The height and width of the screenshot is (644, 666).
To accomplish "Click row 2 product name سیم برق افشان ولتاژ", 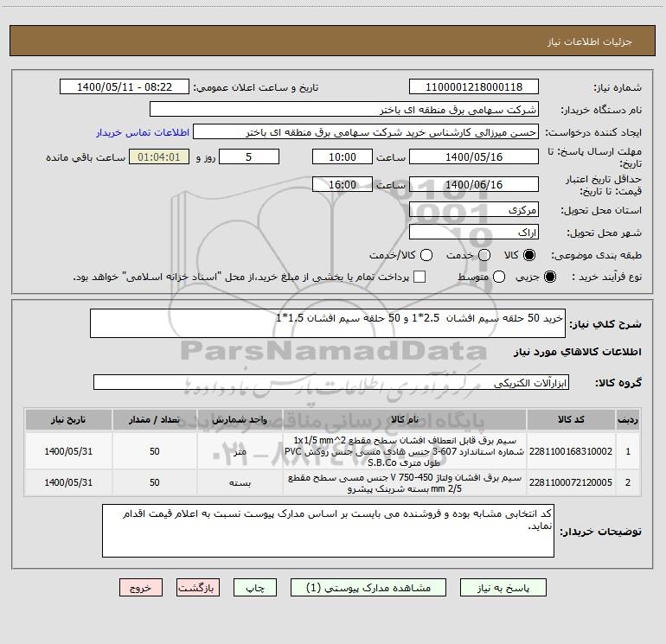I will [x=405, y=482].
